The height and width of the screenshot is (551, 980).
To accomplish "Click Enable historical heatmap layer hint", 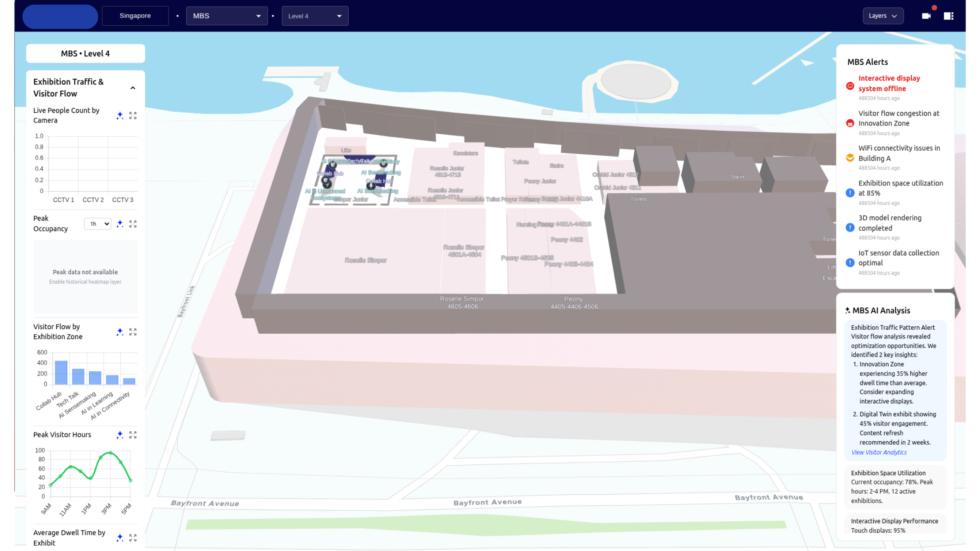I will point(85,282).
